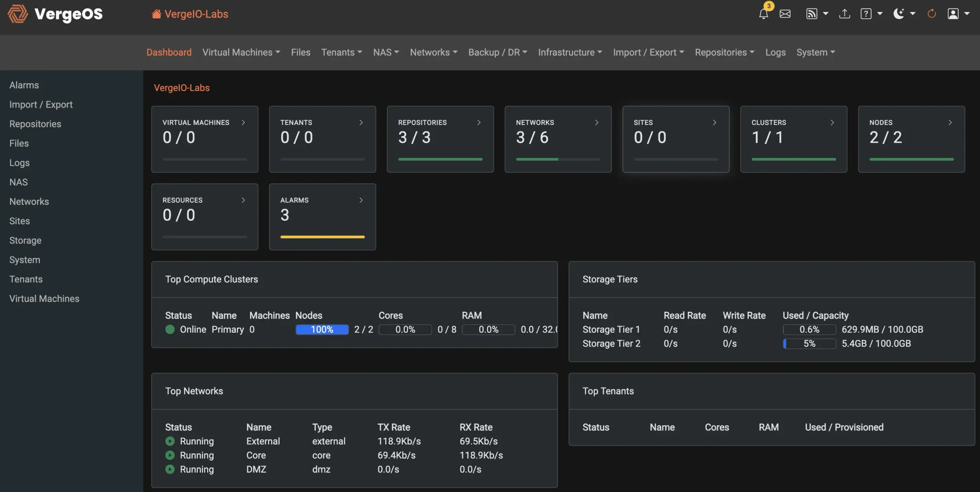Open the Networks card via its arrow
The image size is (980, 492).
(x=597, y=123)
